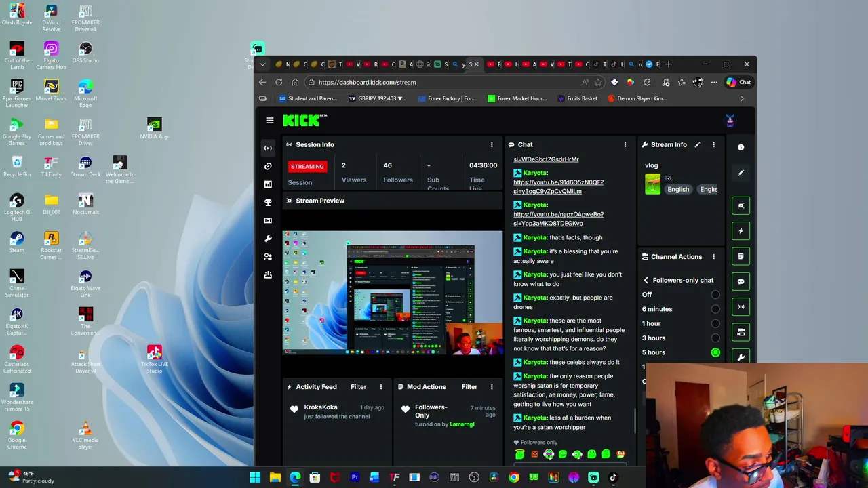
Task: Click Lamarngl in Mod Actions
Action: [x=462, y=424]
